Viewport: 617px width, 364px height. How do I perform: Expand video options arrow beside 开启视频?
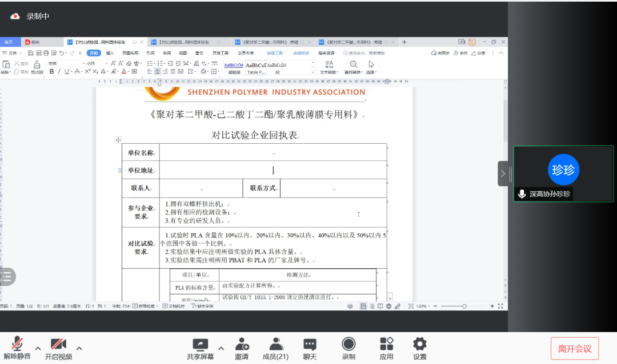click(79, 348)
